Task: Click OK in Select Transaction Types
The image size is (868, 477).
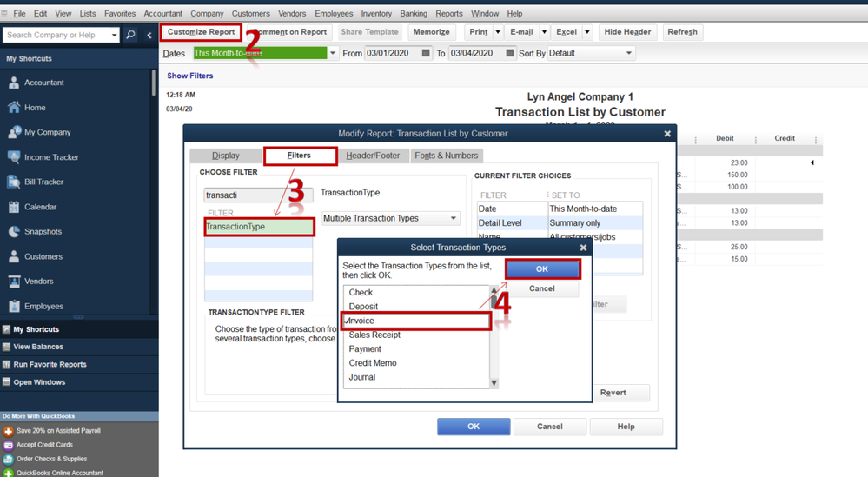Action: click(542, 269)
